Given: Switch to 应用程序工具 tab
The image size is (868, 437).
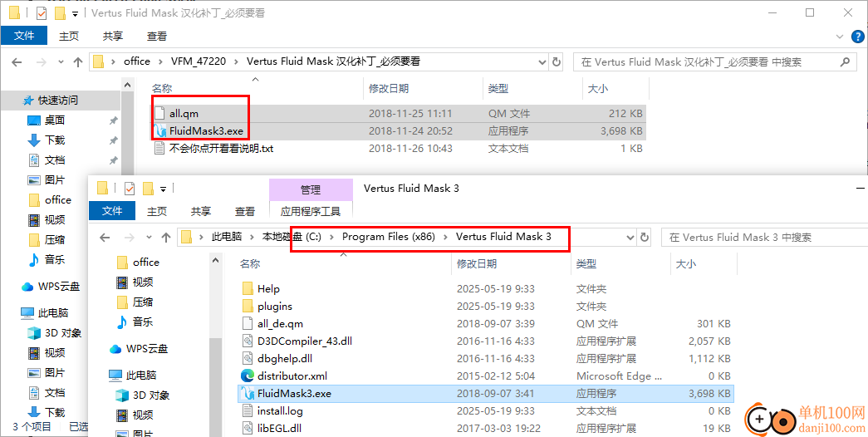Looking at the screenshot, I should pyautogui.click(x=311, y=211).
